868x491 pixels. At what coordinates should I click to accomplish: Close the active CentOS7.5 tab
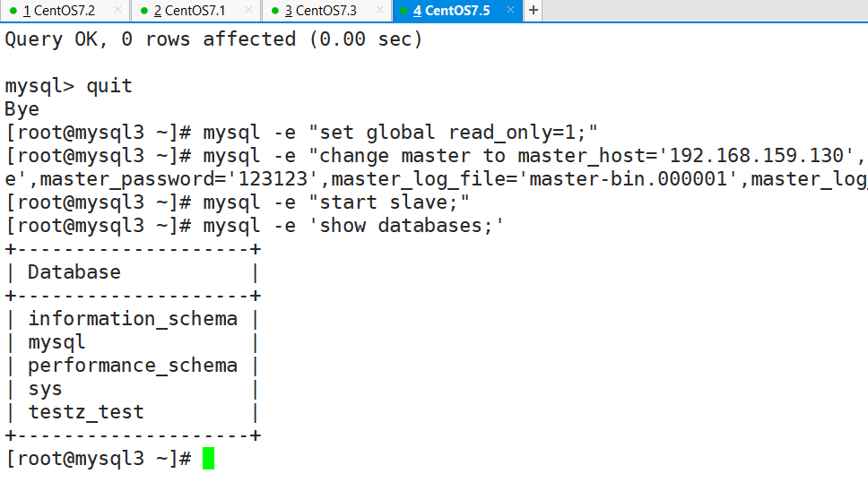coord(511,11)
